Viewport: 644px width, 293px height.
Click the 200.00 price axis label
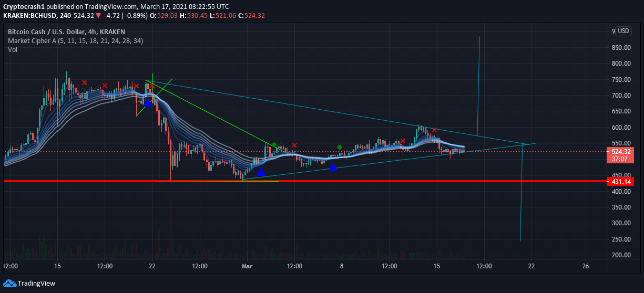point(621,255)
